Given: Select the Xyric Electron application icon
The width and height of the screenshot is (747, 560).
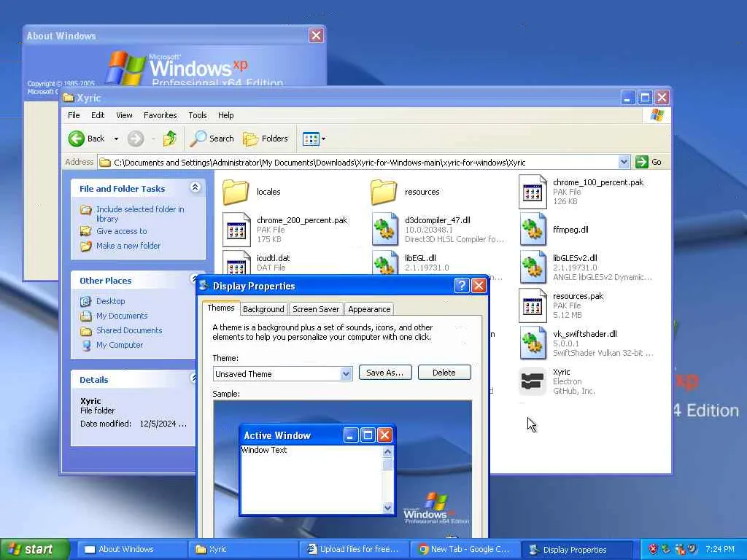Looking at the screenshot, I should (x=532, y=381).
